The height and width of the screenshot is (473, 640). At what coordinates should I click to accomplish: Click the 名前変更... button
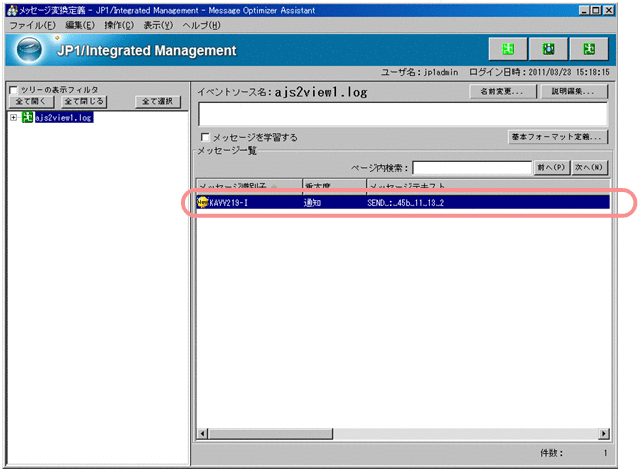point(502,91)
